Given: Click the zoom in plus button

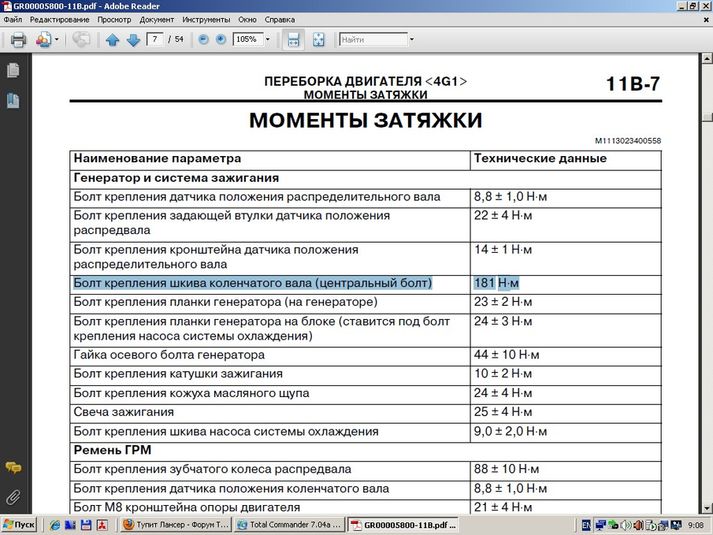Looking at the screenshot, I should tap(221, 40).
